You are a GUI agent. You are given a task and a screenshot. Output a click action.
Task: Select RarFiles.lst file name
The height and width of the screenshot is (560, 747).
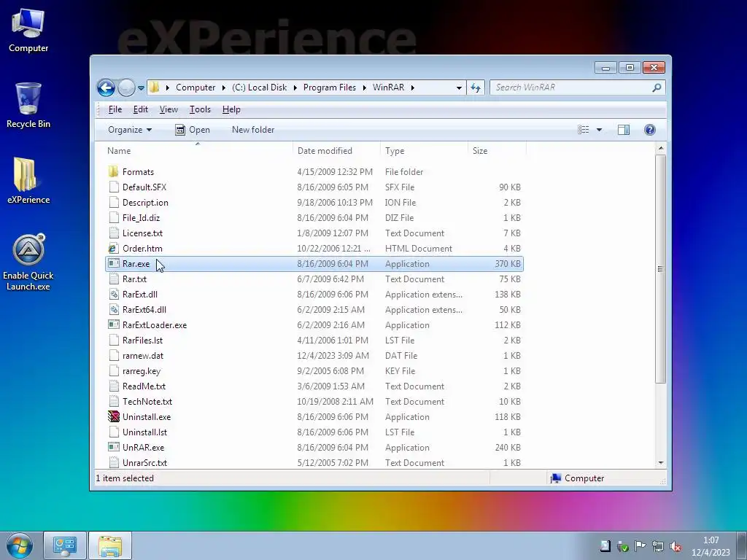tap(142, 341)
